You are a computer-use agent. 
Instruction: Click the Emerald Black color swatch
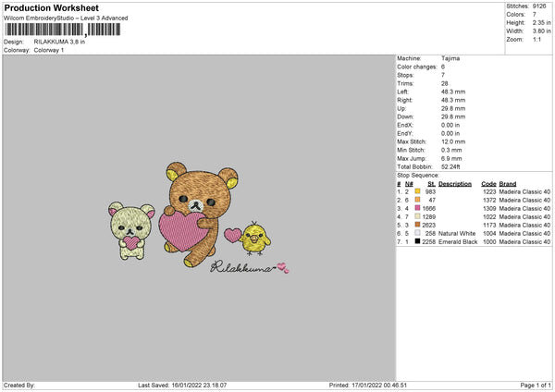pyautogui.click(x=418, y=241)
